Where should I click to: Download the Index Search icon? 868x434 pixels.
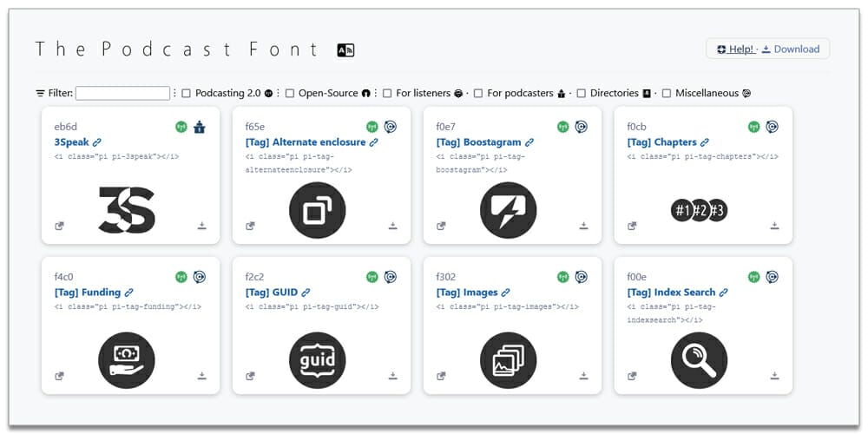point(774,376)
